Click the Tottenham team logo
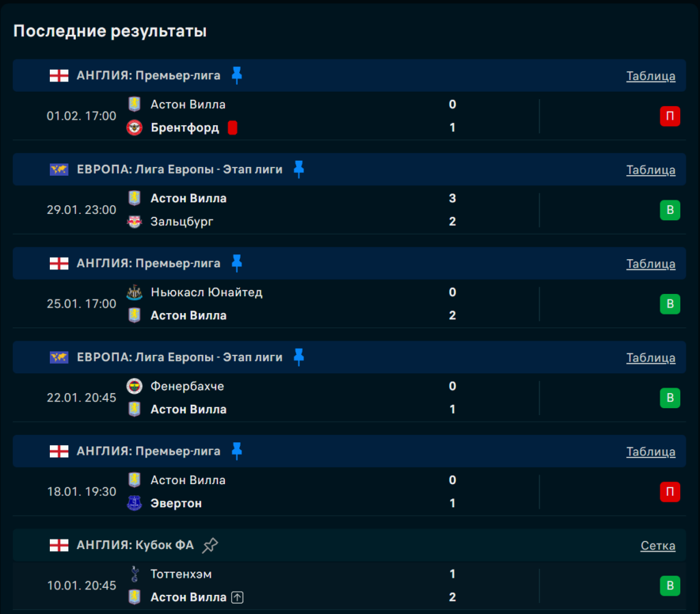 (135, 574)
